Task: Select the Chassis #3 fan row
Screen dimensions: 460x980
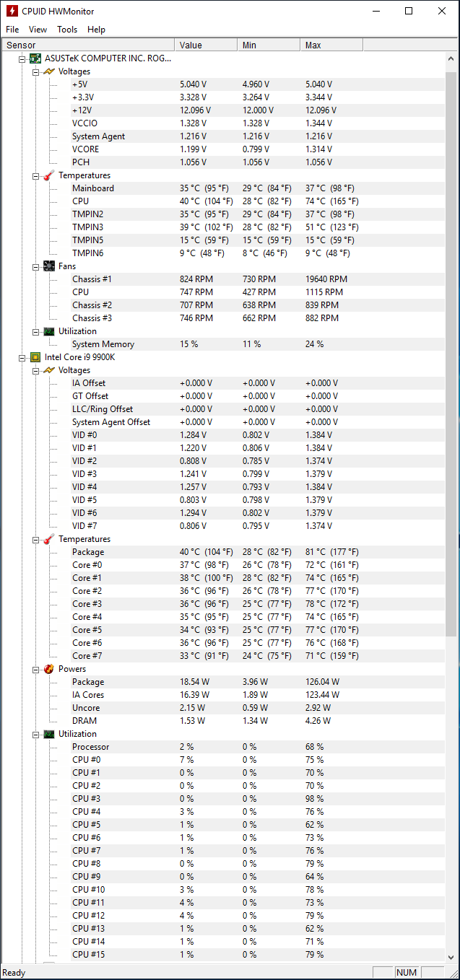Action: [223, 318]
